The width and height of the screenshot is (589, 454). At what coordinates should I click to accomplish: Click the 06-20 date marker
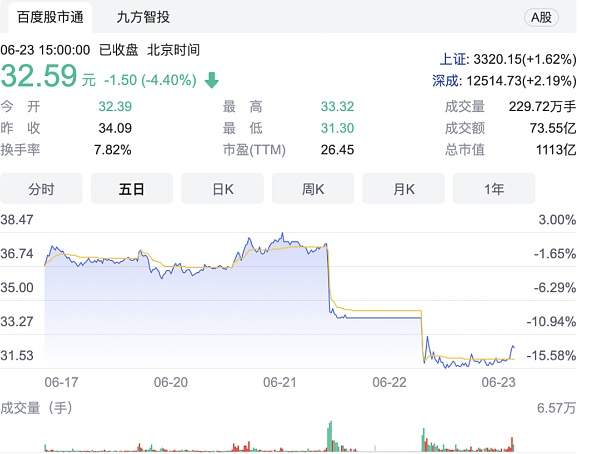click(x=171, y=382)
